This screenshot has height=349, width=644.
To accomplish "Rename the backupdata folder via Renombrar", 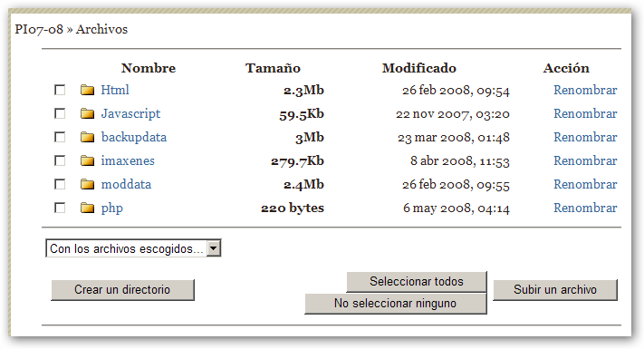I will pyautogui.click(x=585, y=137).
